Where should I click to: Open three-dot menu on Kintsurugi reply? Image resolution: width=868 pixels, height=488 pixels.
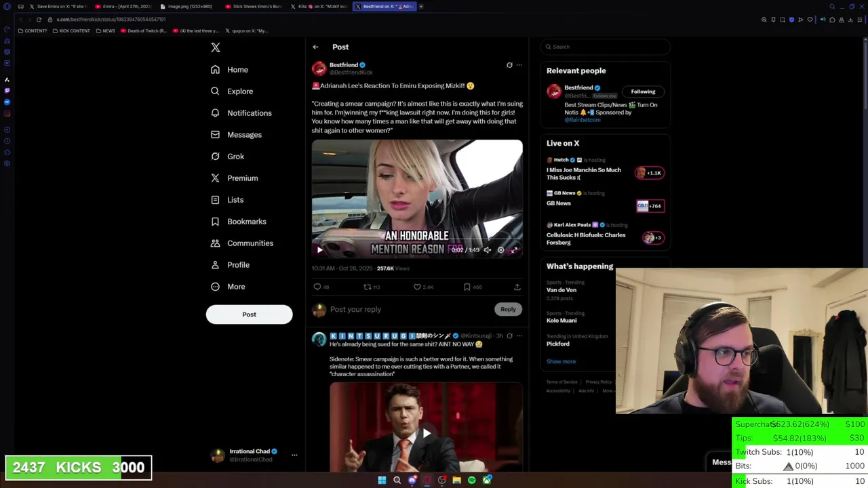[519, 336]
